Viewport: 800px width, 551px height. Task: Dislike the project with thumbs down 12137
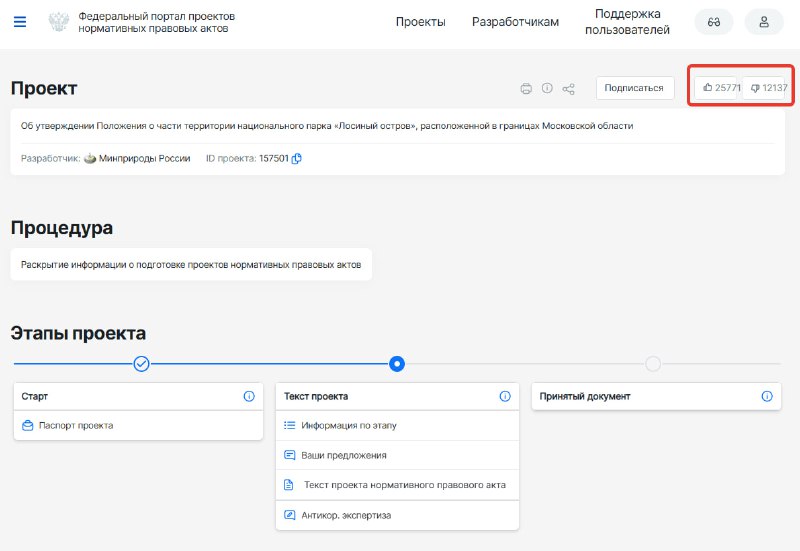[x=765, y=88]
